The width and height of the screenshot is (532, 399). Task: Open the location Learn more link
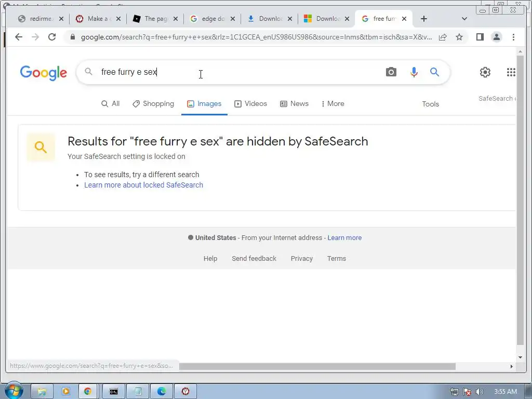(x=344, y=238)
